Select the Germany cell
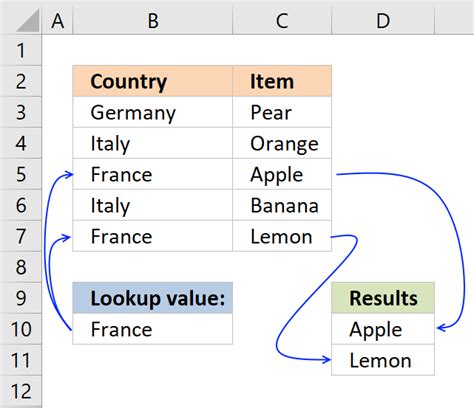474x408 pixels. 153,112
